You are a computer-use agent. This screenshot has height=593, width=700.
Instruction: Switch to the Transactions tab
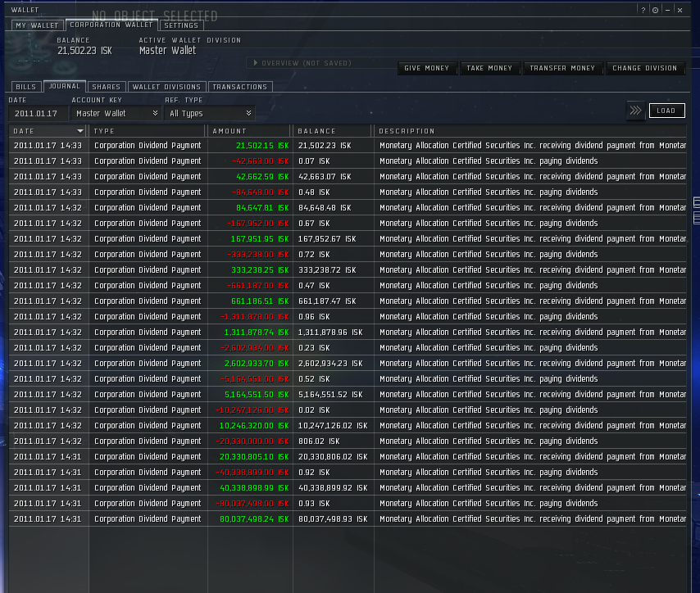point(239,87)
